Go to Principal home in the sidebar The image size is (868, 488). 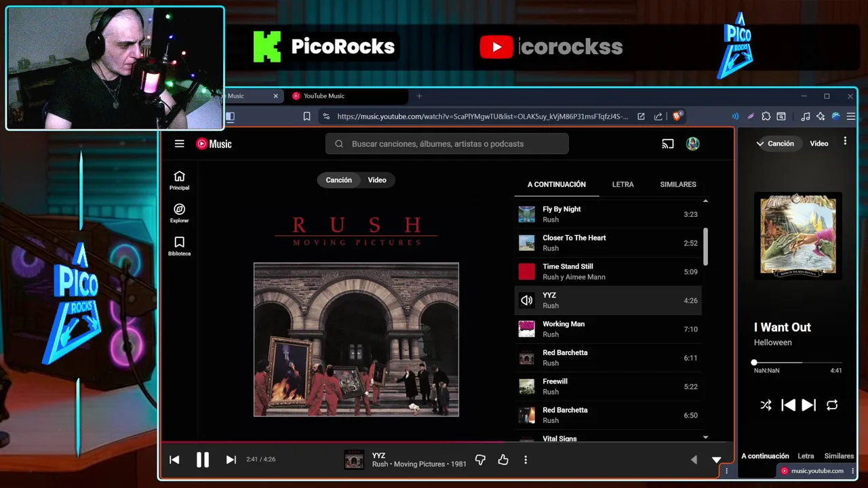pyautogui.click(x=179, y=180)
